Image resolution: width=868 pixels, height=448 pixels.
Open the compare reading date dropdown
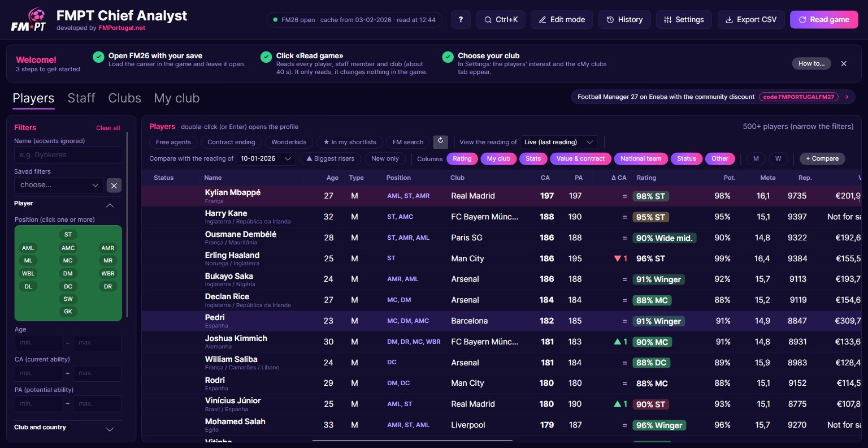point(266,159)
